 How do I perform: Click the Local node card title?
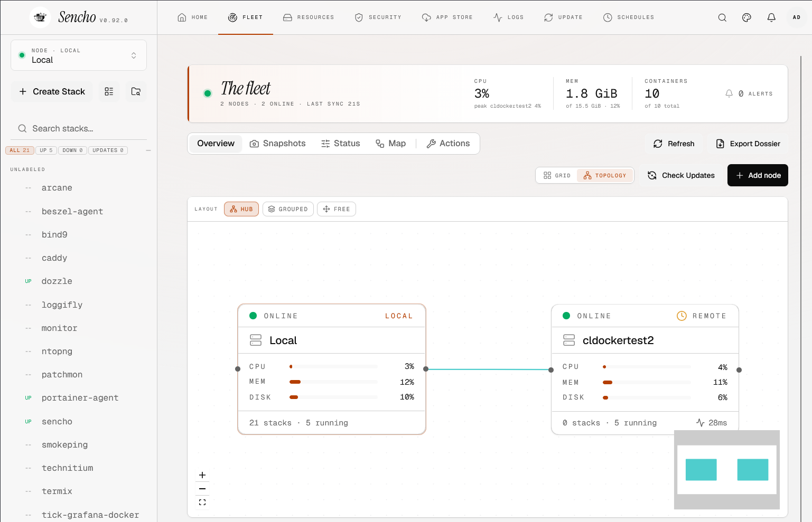(x=283, y=340)
